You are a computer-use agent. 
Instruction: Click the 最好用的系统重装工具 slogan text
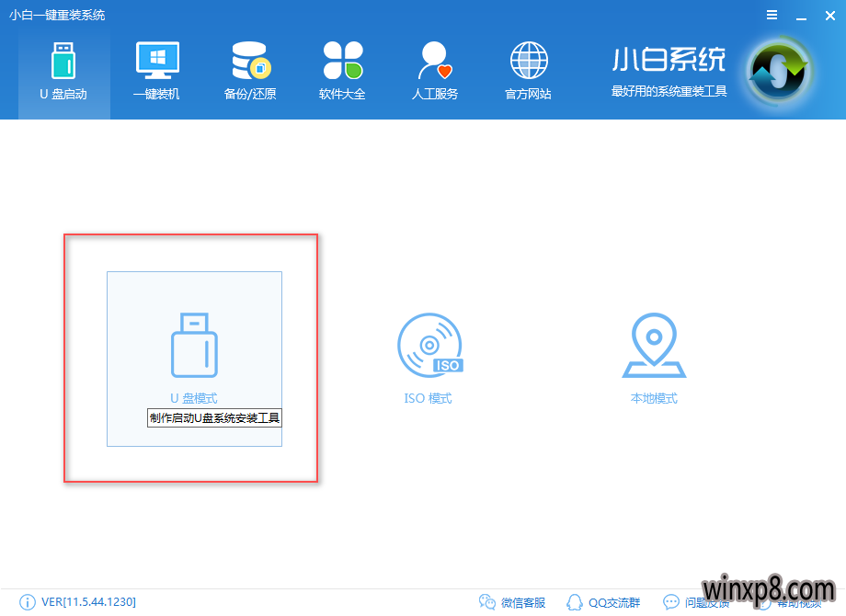pyautogui.click(x=669, y=91)
